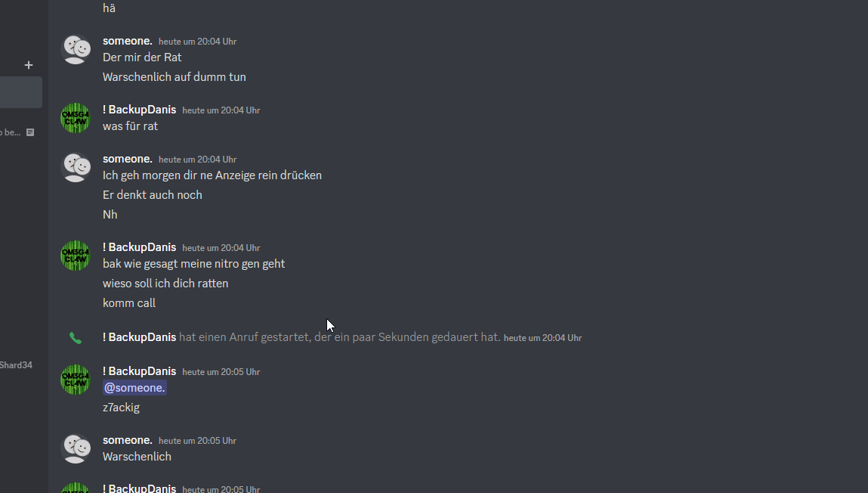Open the truncated "be..." sidebar entry

coord(11,132)
